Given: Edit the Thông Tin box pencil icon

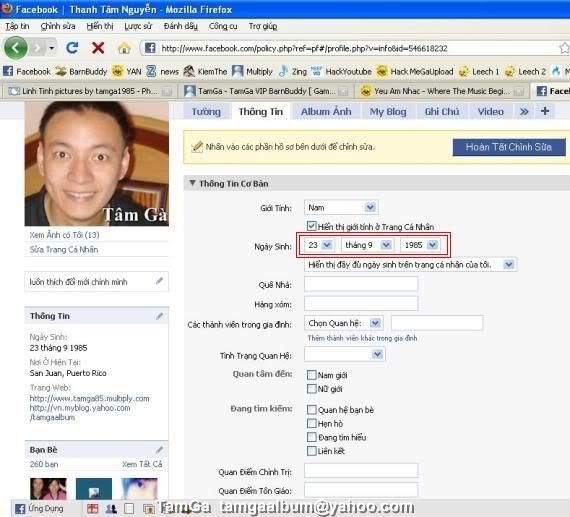Looking at the screenshot, I should (x=159, y=316).
